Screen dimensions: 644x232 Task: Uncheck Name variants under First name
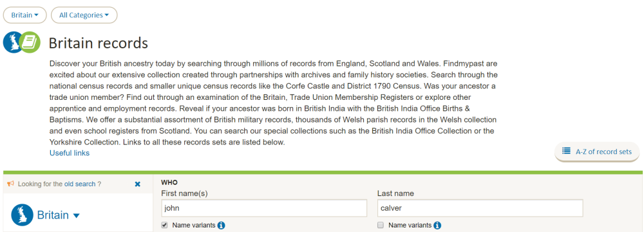(165, 225)
